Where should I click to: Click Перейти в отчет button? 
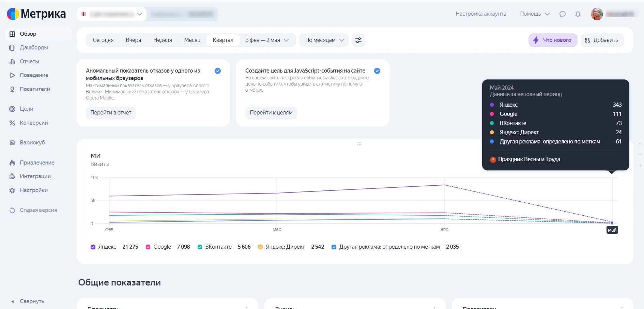pos(111,113)
